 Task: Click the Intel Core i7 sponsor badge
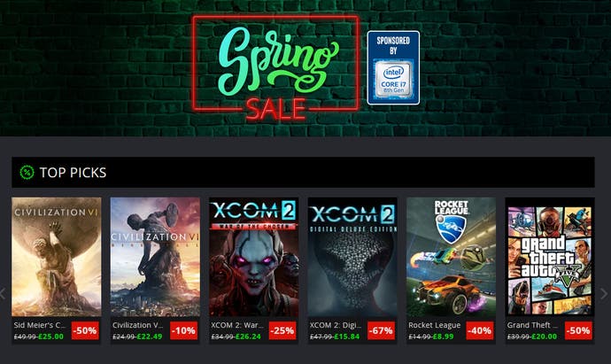pos(393,68)
